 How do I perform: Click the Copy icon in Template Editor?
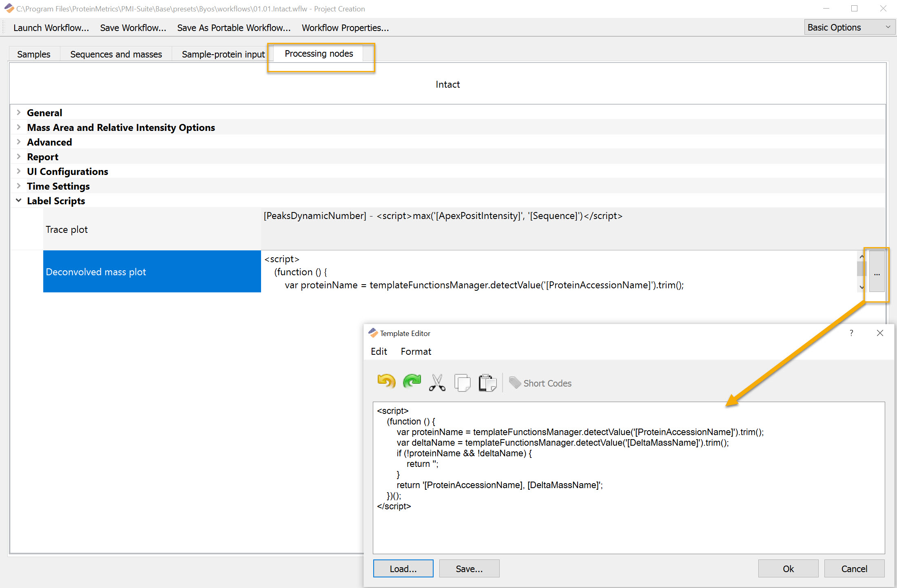point(462,382)
